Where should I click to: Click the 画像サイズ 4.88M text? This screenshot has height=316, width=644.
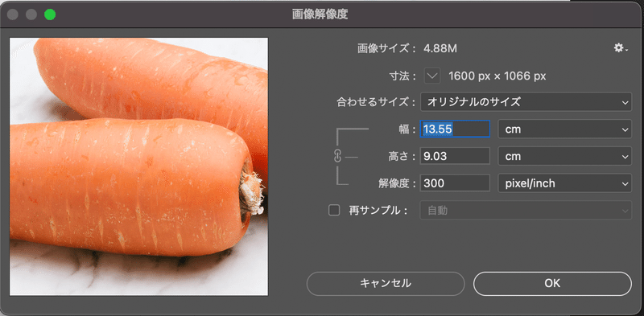(407, 49)
